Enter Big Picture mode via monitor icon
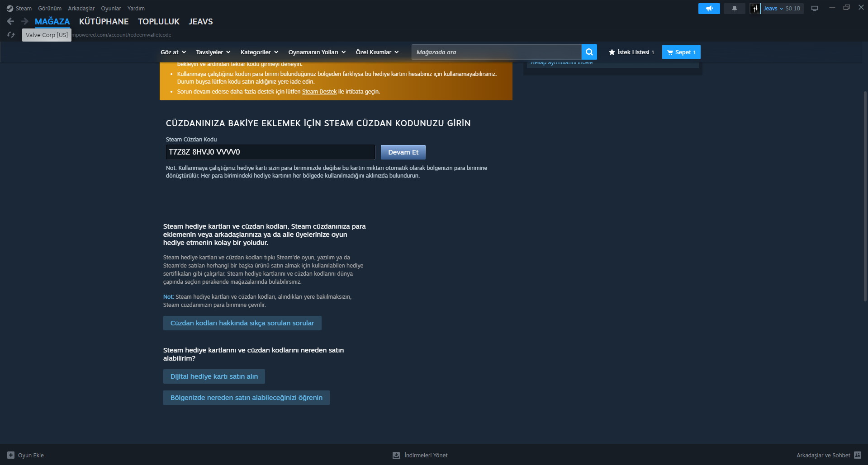This screenshot has width=868, height=465. [x=815, y=9]
